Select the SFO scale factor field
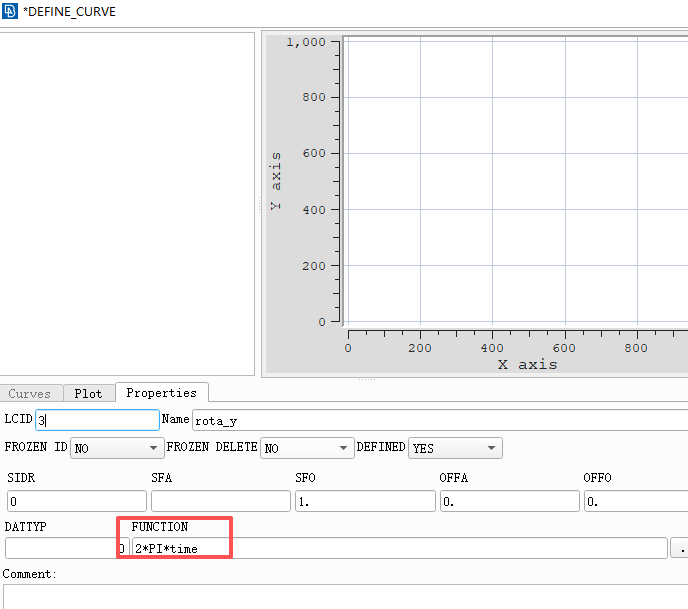The image size is (688, 609). [x=364, y=501]
